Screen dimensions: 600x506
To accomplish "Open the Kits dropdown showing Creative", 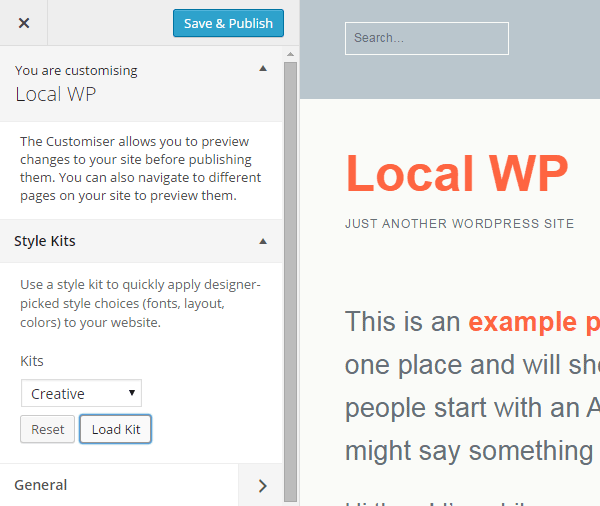I will tap(81, 393).
